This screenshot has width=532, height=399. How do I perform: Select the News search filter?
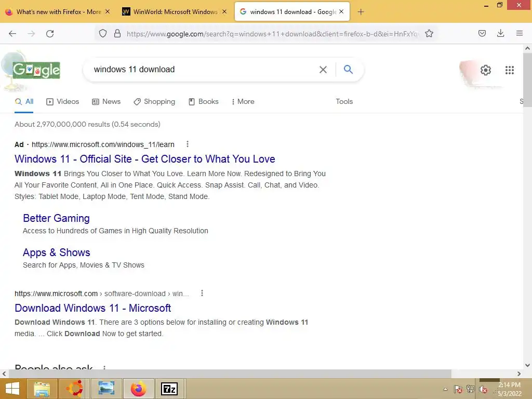point(106,101)
